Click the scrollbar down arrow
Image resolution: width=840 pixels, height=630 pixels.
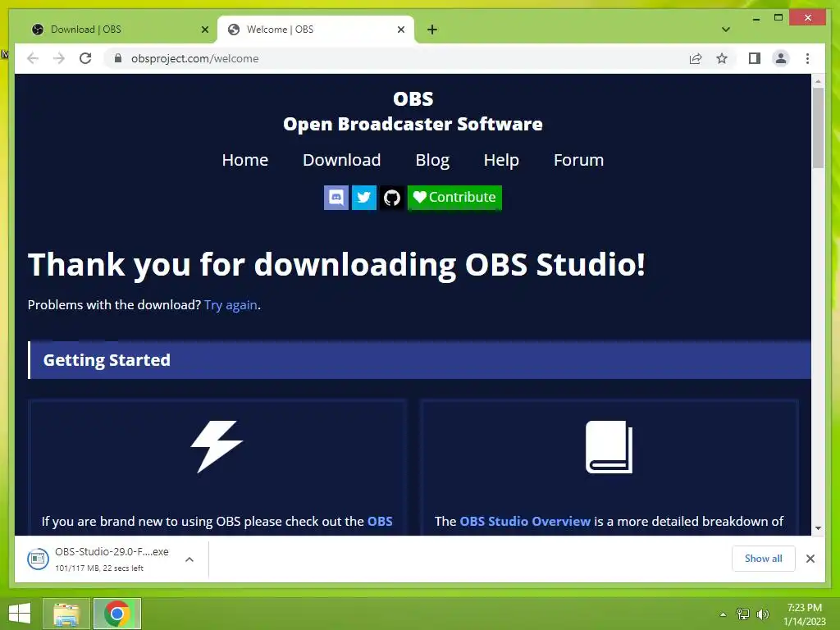pos(818,528)
